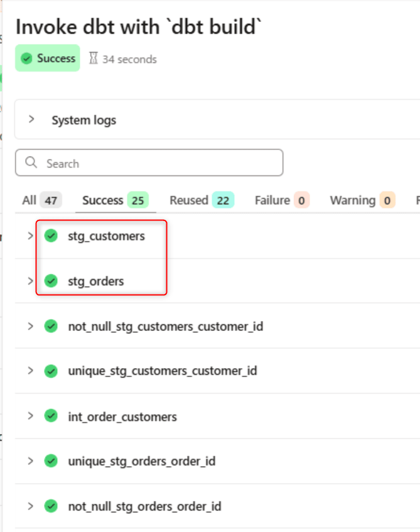
Task: Switch to the All 47 tab
Action: (41, 200)
